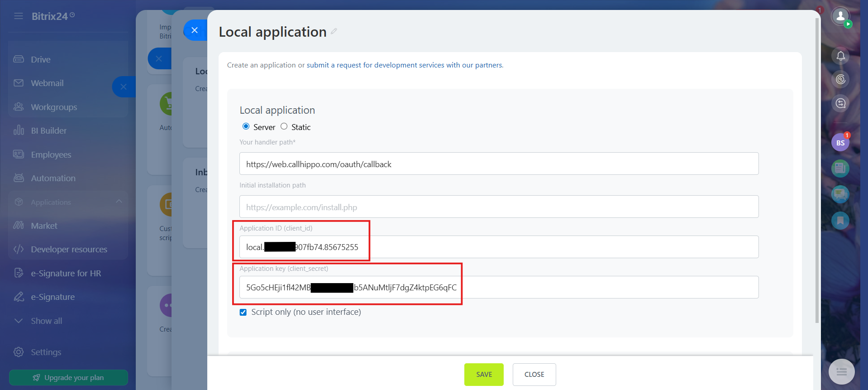Open the teal chat bubble icon in right bar
This screenshot has height=390, width=868.
point(840,194)
